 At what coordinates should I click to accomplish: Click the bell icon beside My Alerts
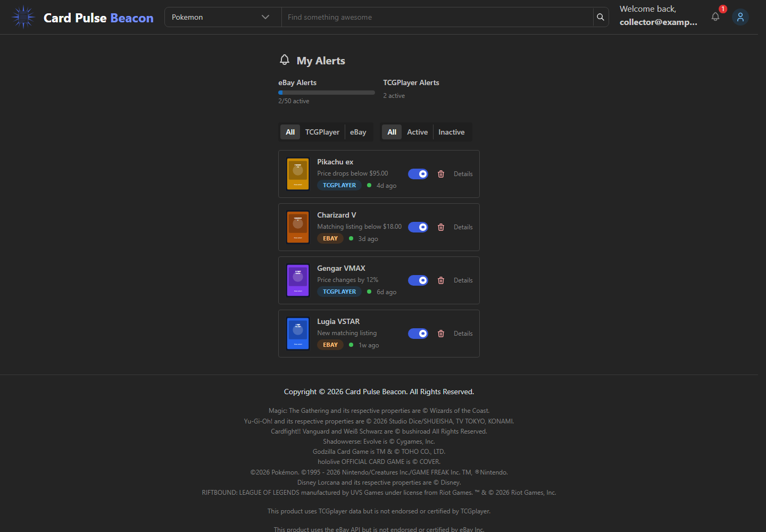click(x=285, y=60)
